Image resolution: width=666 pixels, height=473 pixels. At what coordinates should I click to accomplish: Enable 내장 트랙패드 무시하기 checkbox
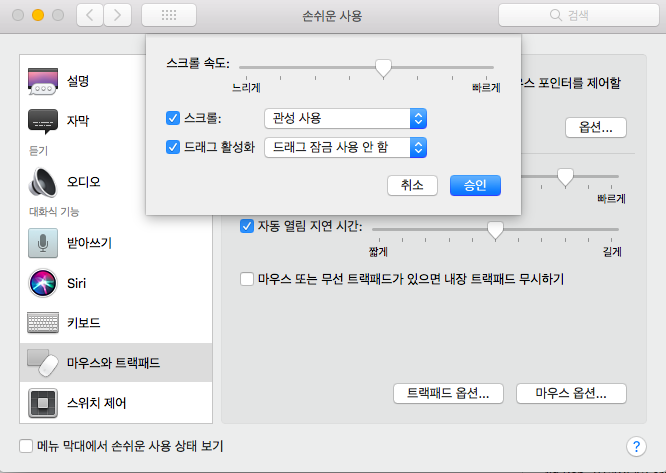point(248,279)
